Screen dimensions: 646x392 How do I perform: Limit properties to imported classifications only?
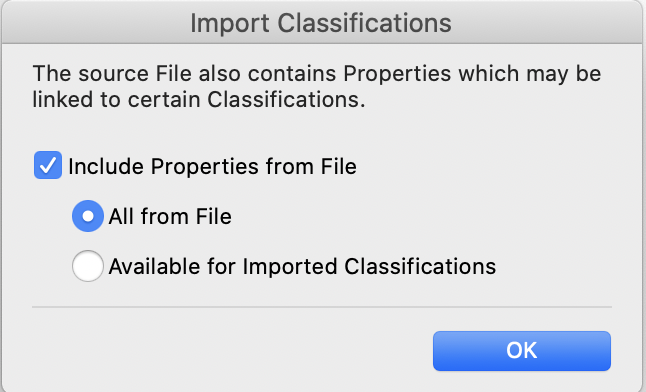[x=87, y=266]
